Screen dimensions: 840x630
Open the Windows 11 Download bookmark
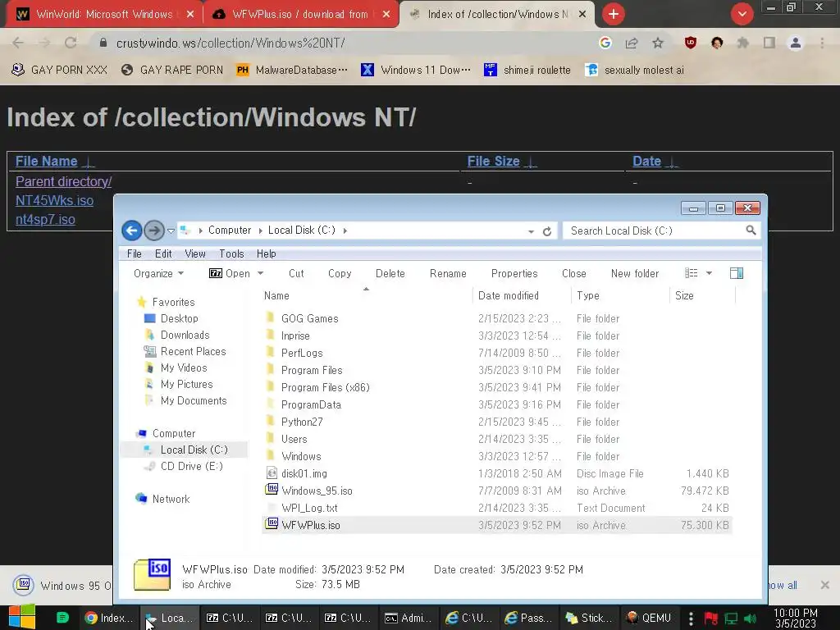point(416,70)
